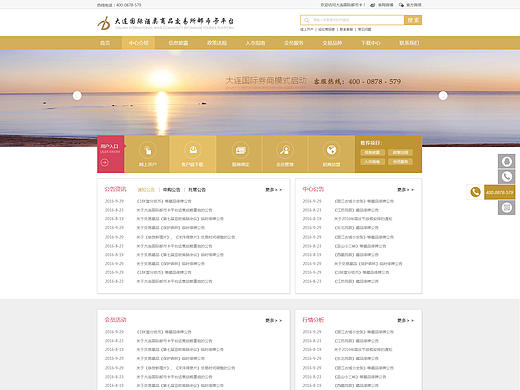
Task: Click the expanded gold 400 hotline number tab on the sidebar
Action: coord(499,192)
